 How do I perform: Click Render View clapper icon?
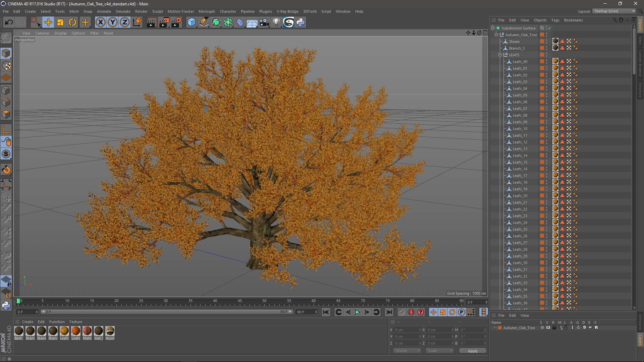(x=152, y=22)
